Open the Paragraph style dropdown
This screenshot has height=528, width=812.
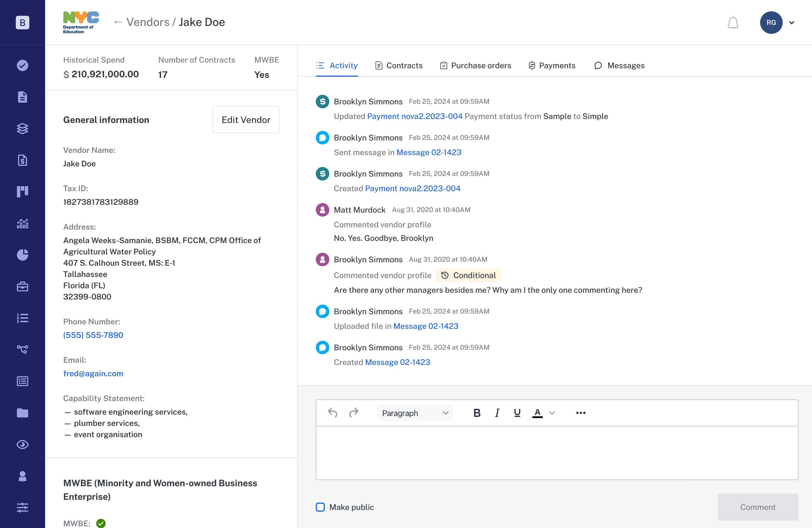(414, 413)
